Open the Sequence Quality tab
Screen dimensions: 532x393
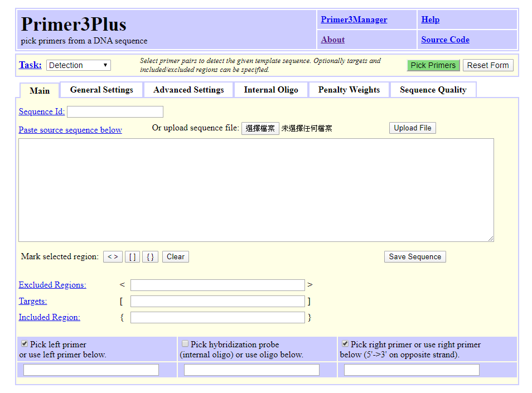(433, 90)
